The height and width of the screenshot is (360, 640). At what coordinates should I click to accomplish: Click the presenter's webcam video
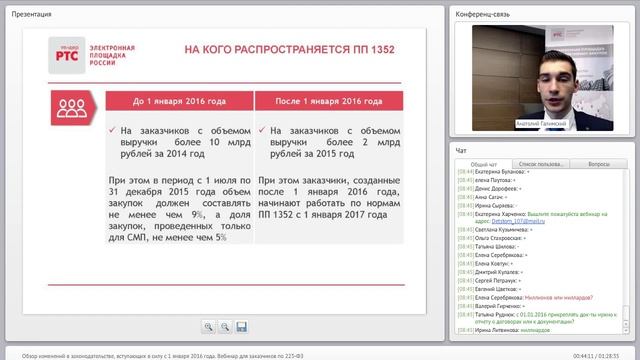click(542, 78)
